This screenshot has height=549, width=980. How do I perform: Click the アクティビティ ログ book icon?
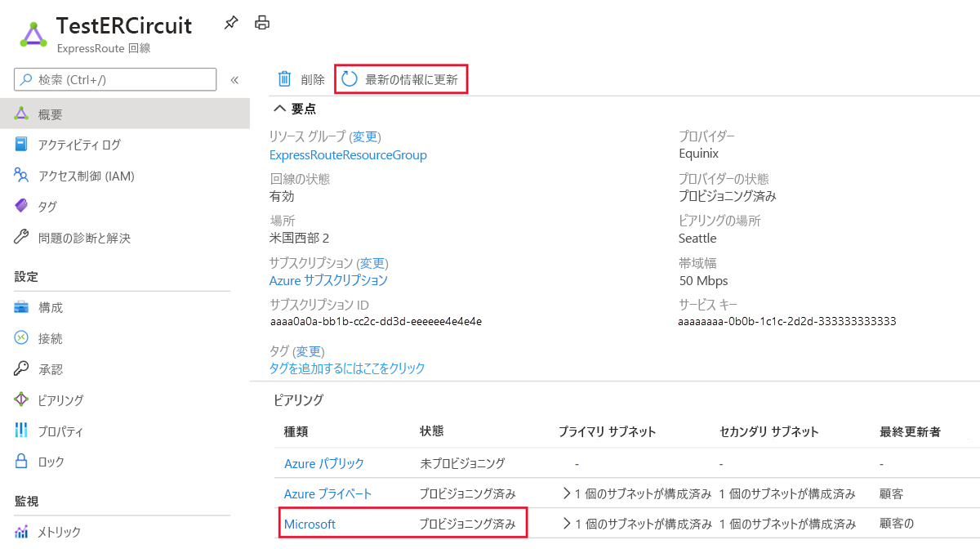tap(21, 145)
